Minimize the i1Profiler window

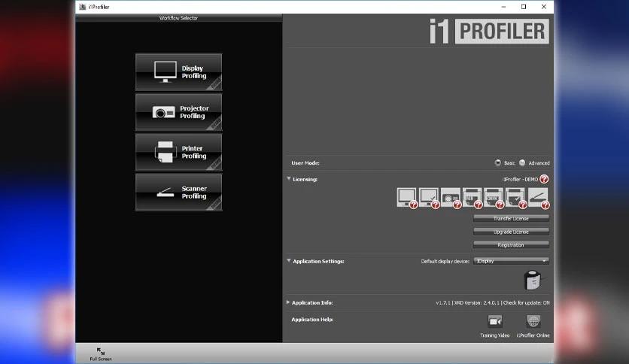coord(503,7)
